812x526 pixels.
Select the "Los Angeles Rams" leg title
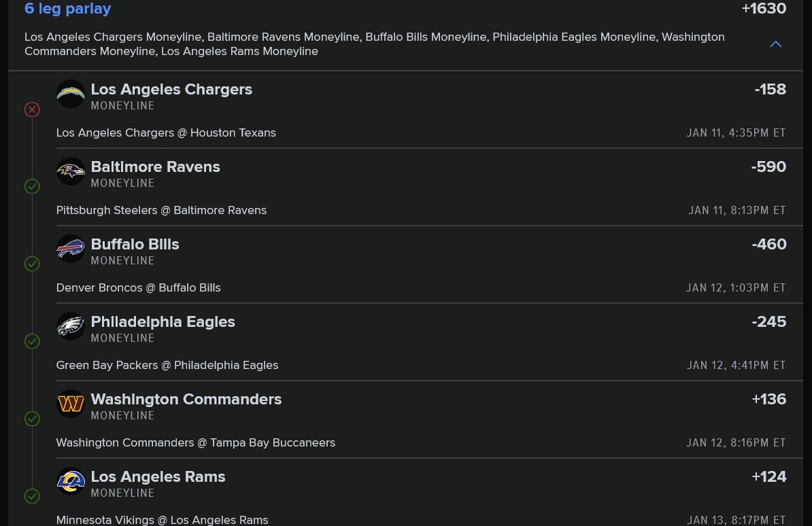[158, 477]
